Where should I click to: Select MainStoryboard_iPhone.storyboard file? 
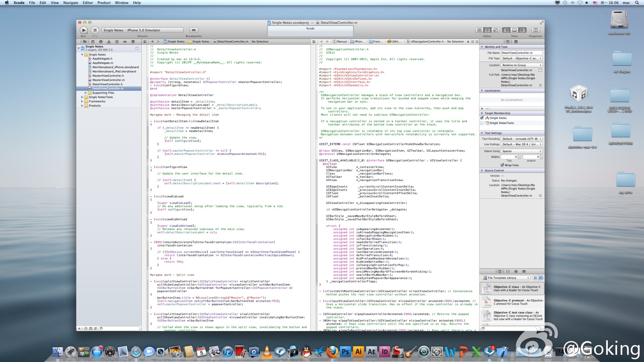(x=116, y=67)
